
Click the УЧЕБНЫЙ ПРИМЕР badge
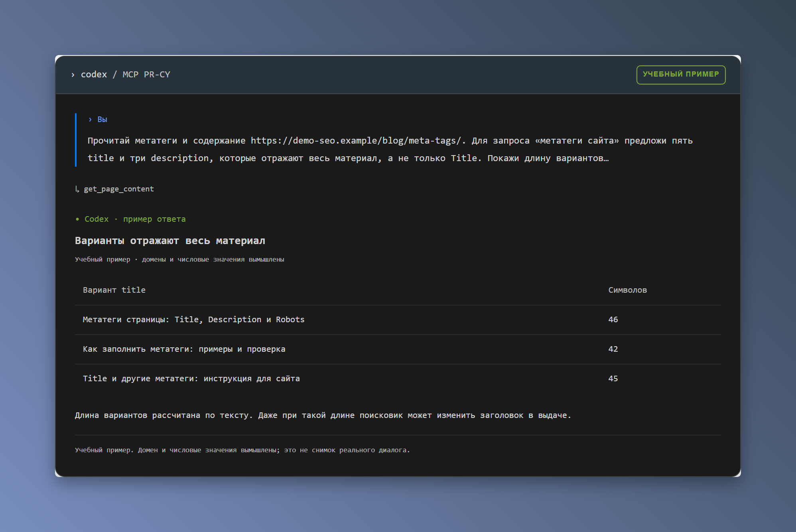pyautogui.click(x=681, y=75)
